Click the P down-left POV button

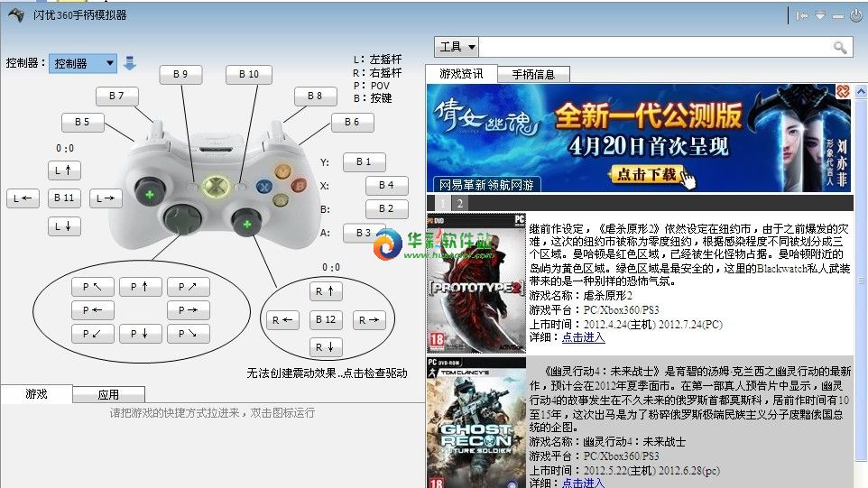pyautogui.click(x=92, y=334)
